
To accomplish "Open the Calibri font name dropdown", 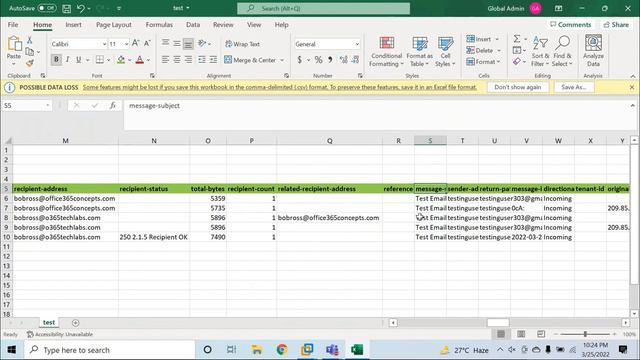I will click(x=104, y=44).
